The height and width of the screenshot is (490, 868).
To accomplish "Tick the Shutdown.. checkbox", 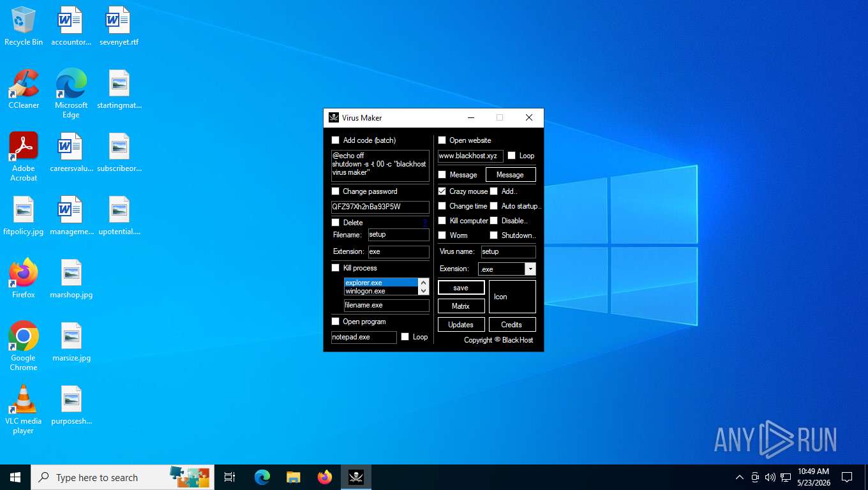I will pos(493,235).
